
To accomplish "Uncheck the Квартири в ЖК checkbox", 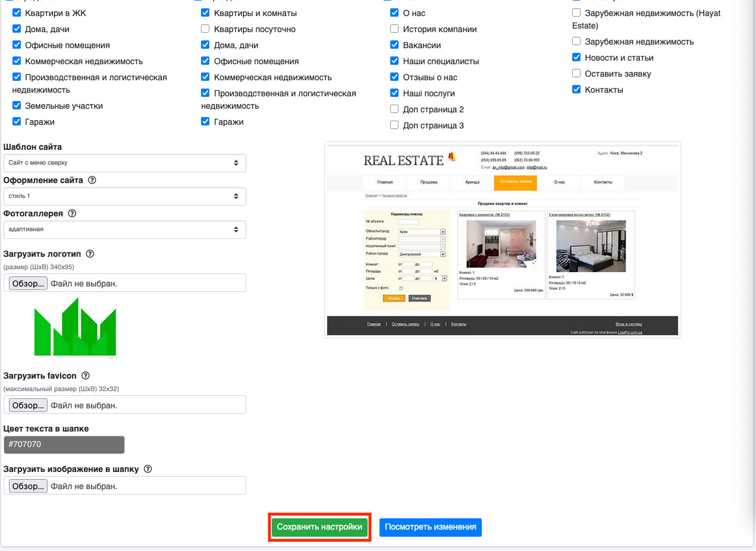I will [17, 12].
